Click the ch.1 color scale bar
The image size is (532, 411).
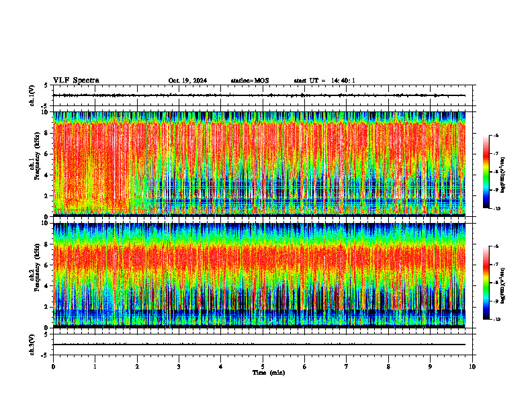486,172
